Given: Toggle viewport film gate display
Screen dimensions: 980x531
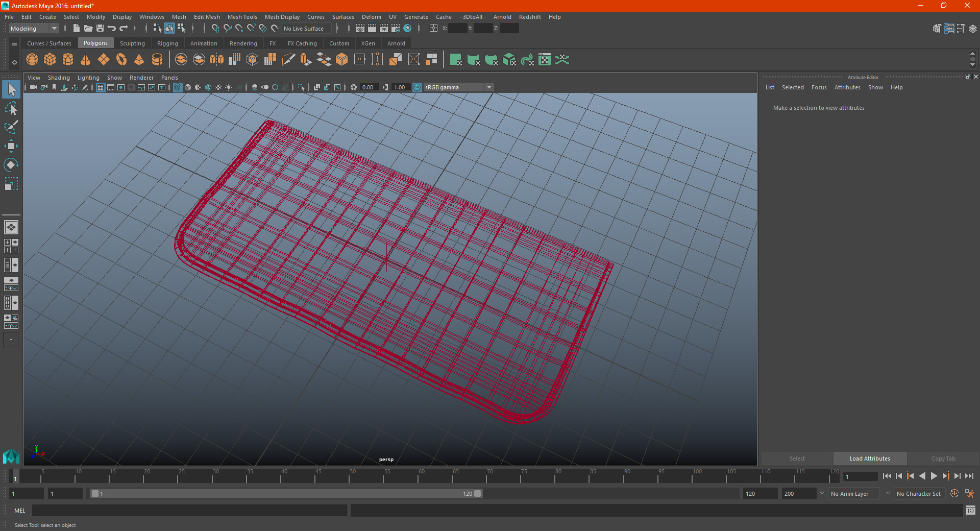Looking at the screenshot, I should (x=111, y=87).
